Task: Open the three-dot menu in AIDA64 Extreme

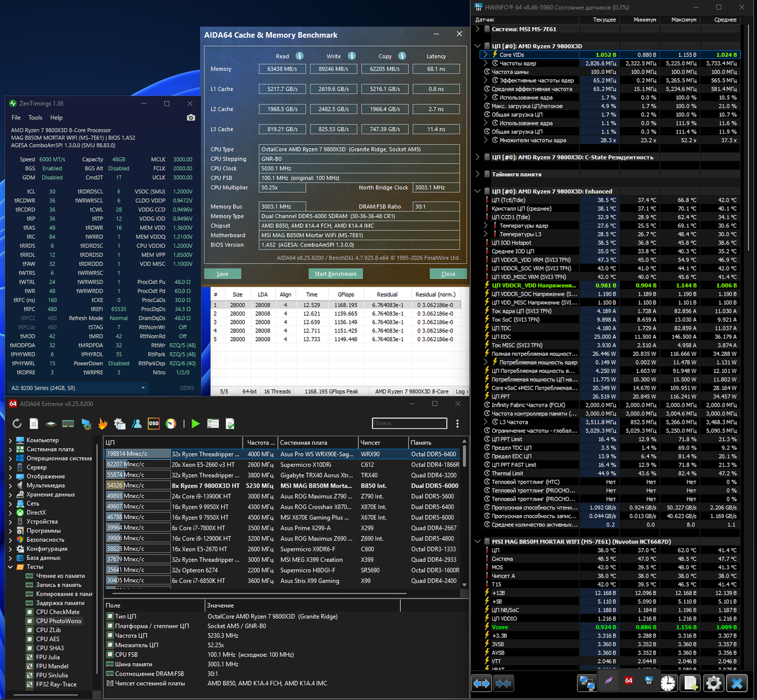Action: coord(457,423)
